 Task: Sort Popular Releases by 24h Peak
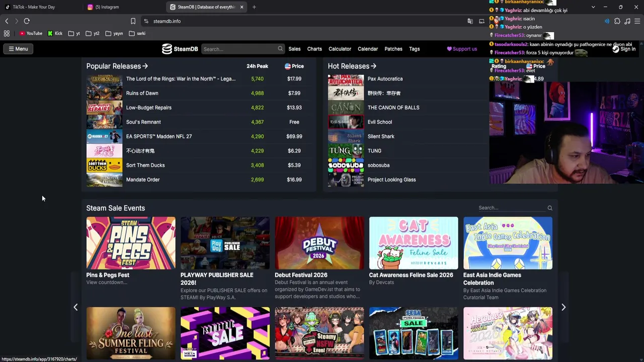coord(257,66)
